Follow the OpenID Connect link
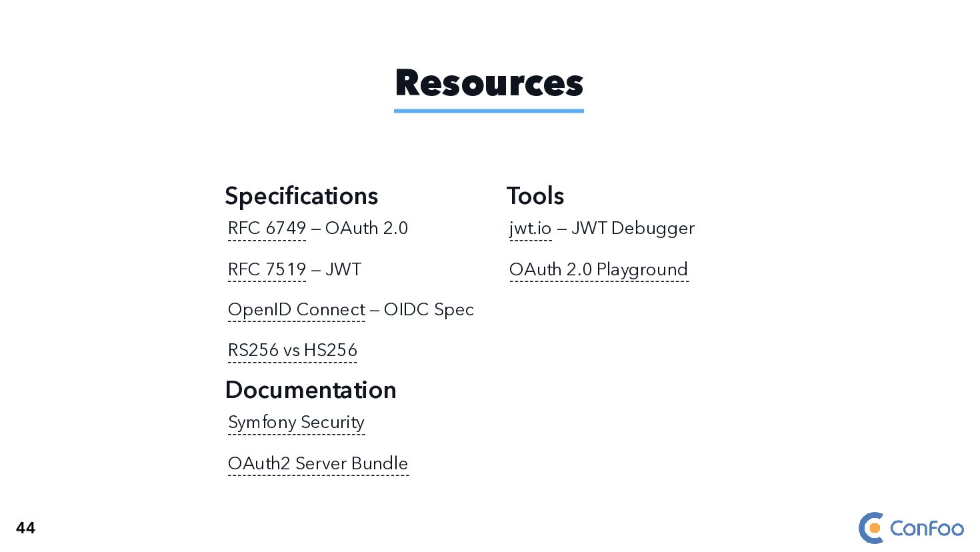Viewport: 980px width, 552px height. tap(296, 310)
